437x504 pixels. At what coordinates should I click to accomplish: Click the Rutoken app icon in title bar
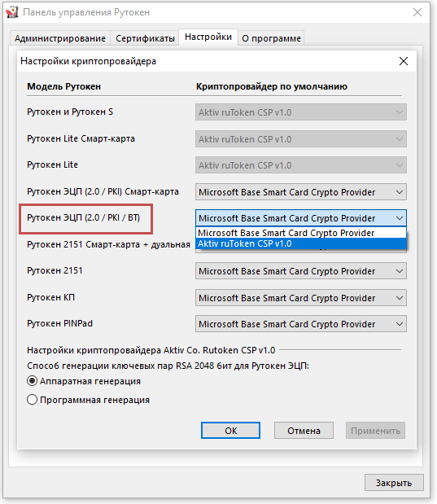click(12, 12)
